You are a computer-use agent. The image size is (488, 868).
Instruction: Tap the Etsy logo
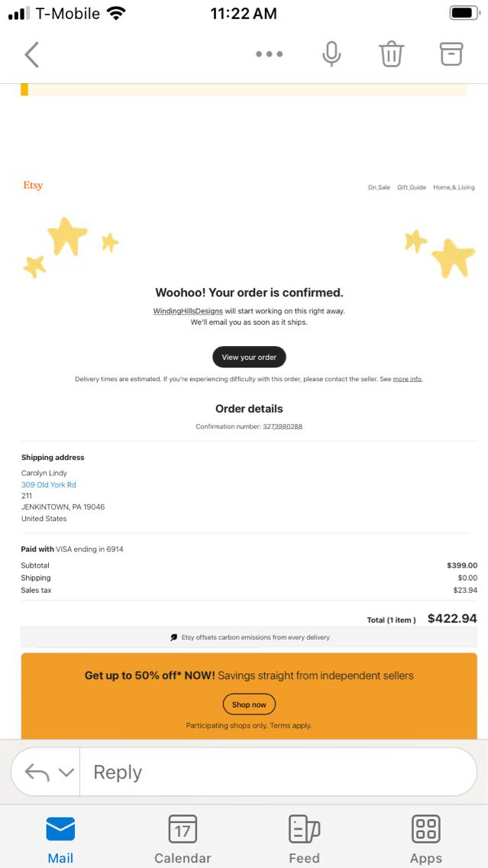[33, 186]
